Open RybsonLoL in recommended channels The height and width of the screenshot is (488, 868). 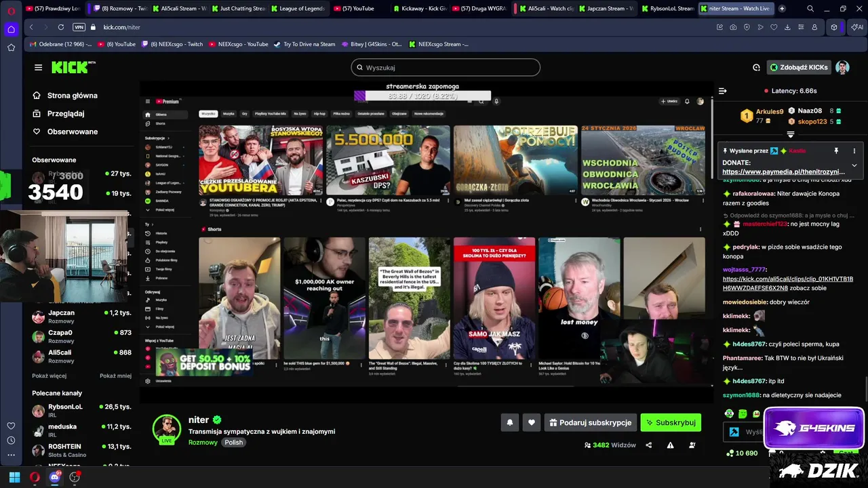point(81,411)
